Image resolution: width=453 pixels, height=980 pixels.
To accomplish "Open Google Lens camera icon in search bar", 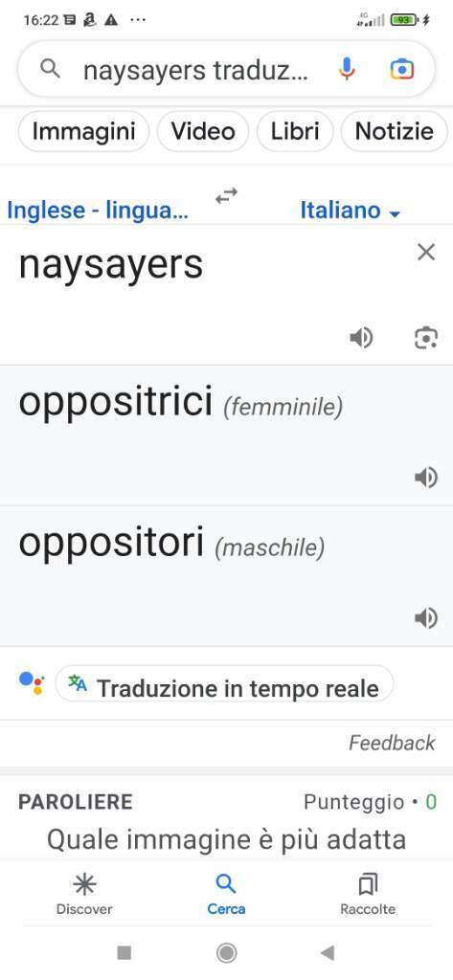I will point(401,69).
